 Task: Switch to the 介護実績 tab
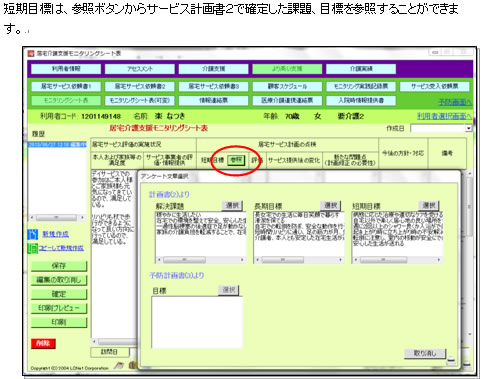point(361,69)
